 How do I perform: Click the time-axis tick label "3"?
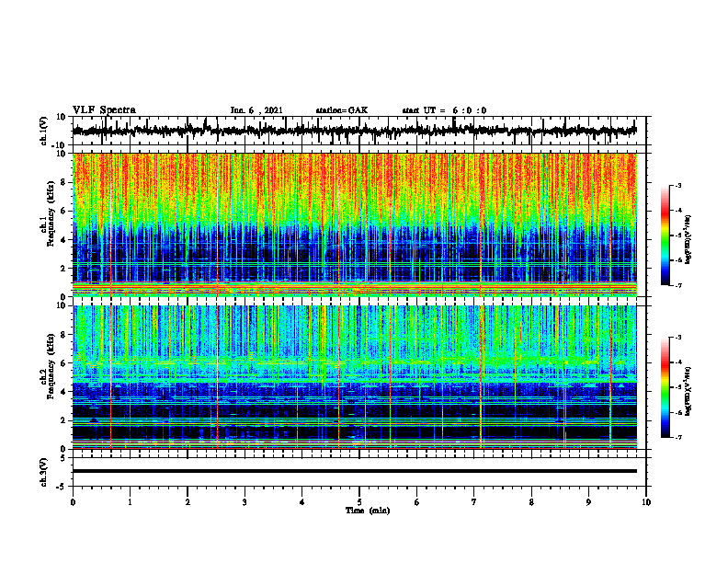tap(245, 502)
